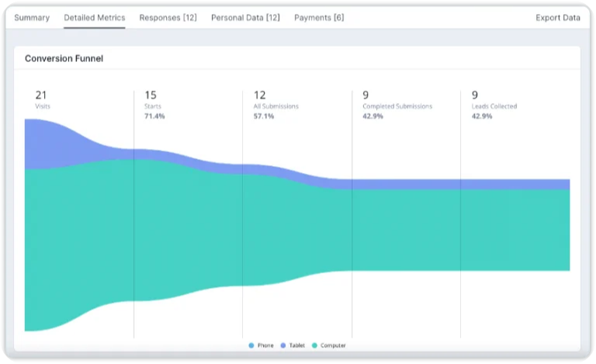Open the Responses [12] tab
Image resolution: width=596 pixels, height=364 pixels.
pos(168,18)
